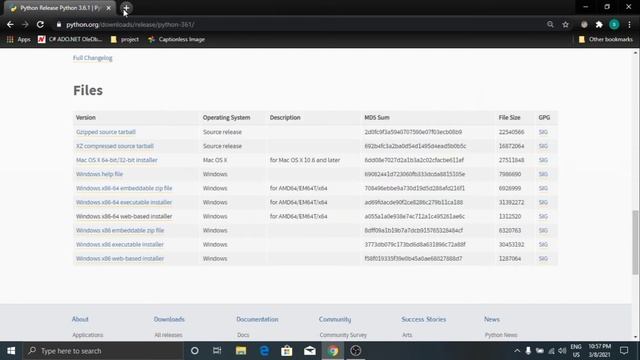Open the Python News footer link
This screenshot has height=360, width=640.
click(501, 335)
